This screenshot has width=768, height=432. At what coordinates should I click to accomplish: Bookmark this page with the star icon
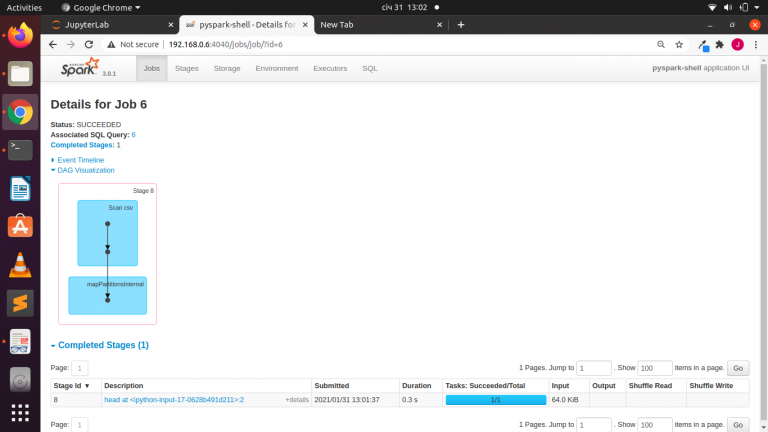click(679, 44)
